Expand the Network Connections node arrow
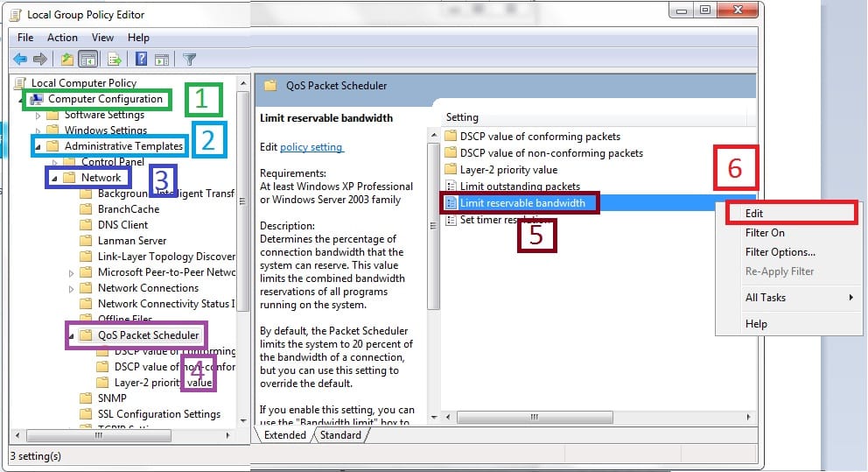 click(71, 289)
